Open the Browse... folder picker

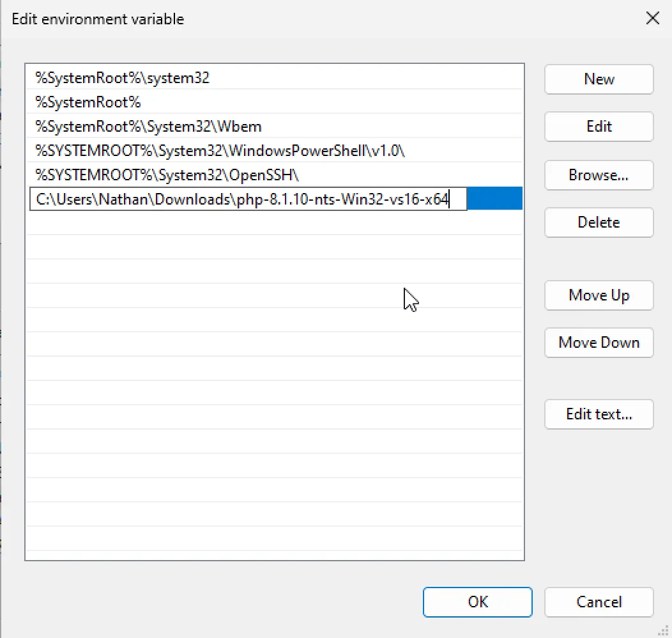pyautogui.click(x=599, y=175)
